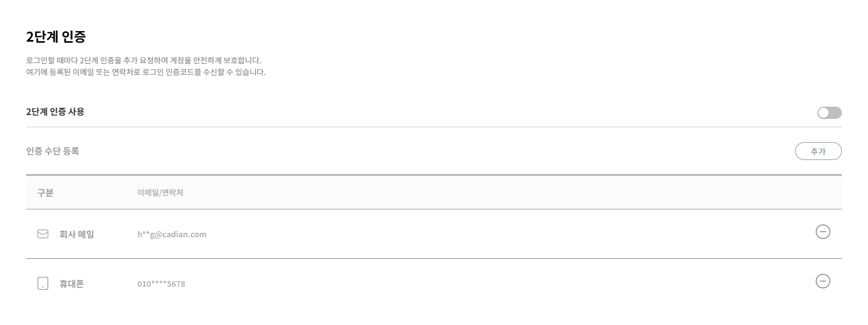Select the 휴대폰 row label

pos(72,284)
